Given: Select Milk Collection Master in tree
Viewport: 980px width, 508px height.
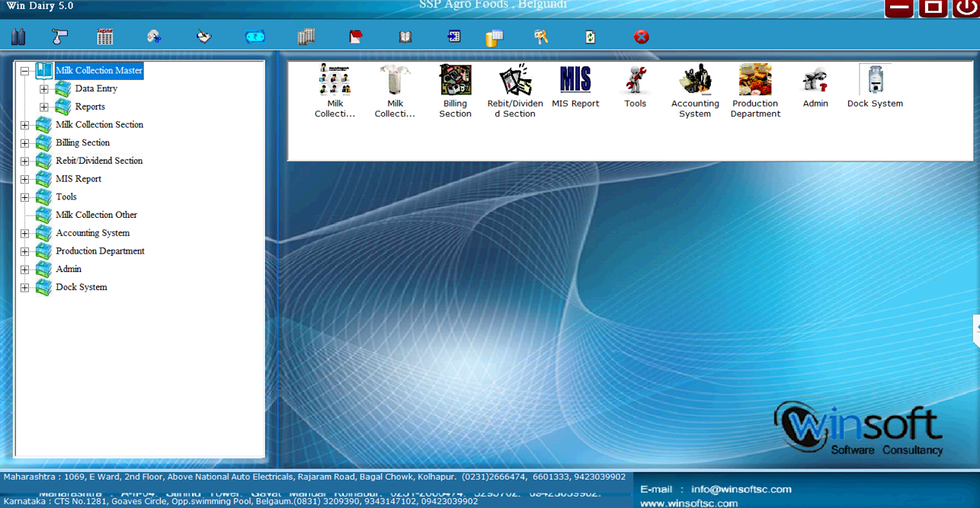Looking at the screenshot, I should (x=99, y=70).
